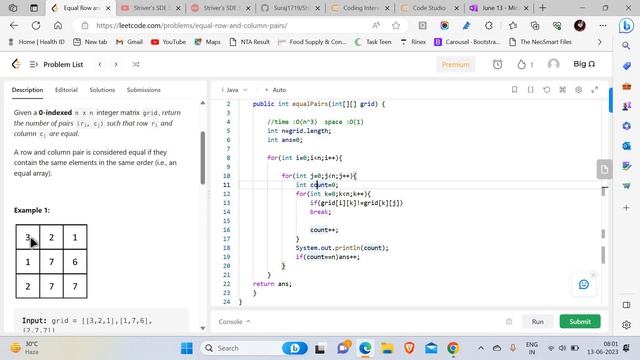Open Brave browser from taskbar
Screen dimensions: 640x360
click(409, 348)
